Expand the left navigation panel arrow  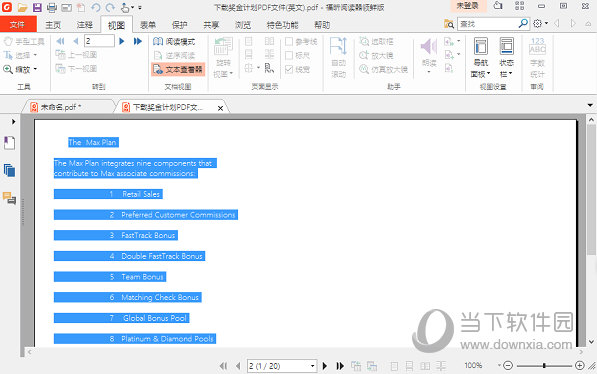pyautogui.click(x=13, y=122)
